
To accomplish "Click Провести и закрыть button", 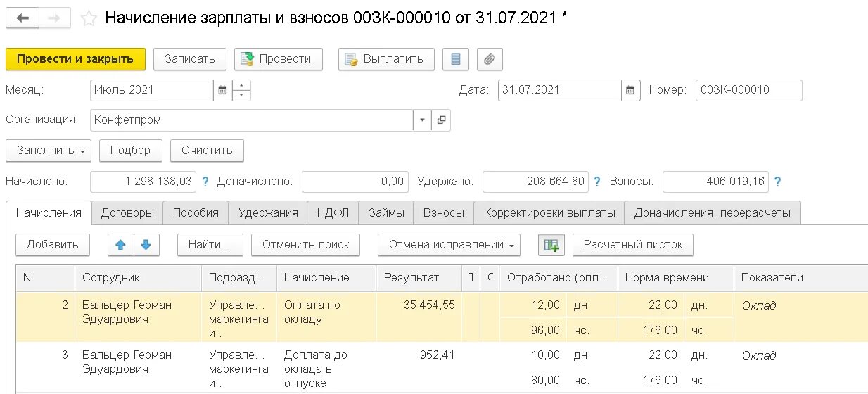I will (x=75, y=59).
